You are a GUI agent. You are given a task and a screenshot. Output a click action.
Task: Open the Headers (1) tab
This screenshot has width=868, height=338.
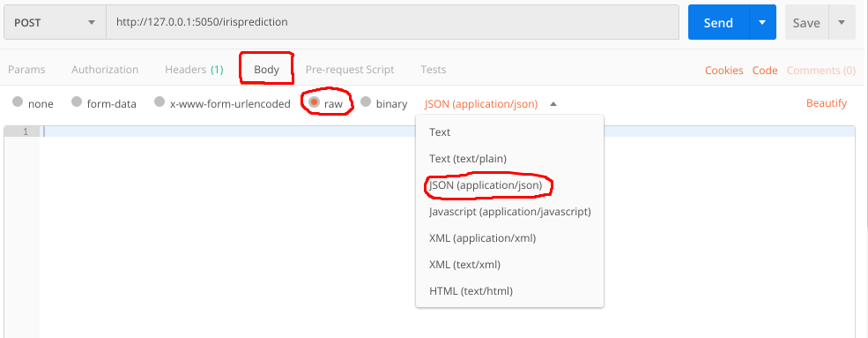pos(194,70)
